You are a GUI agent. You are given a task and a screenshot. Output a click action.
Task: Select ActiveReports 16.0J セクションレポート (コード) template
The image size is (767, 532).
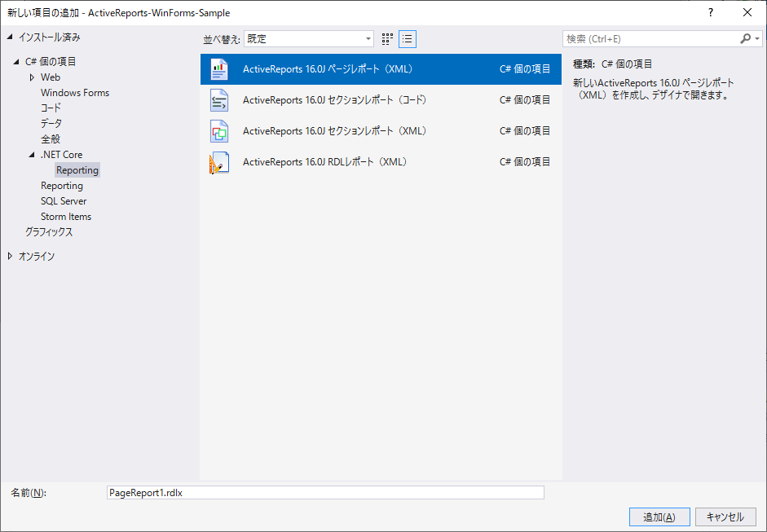click(381, 99)
